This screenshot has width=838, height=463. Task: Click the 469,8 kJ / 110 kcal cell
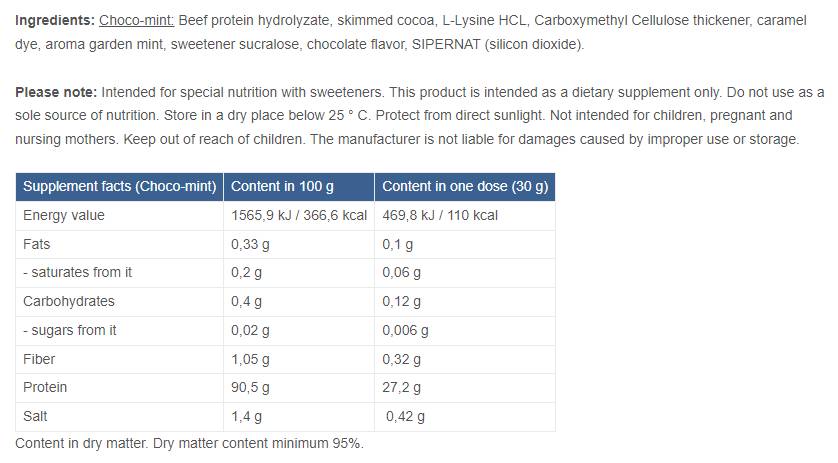[x=440, y=215]
